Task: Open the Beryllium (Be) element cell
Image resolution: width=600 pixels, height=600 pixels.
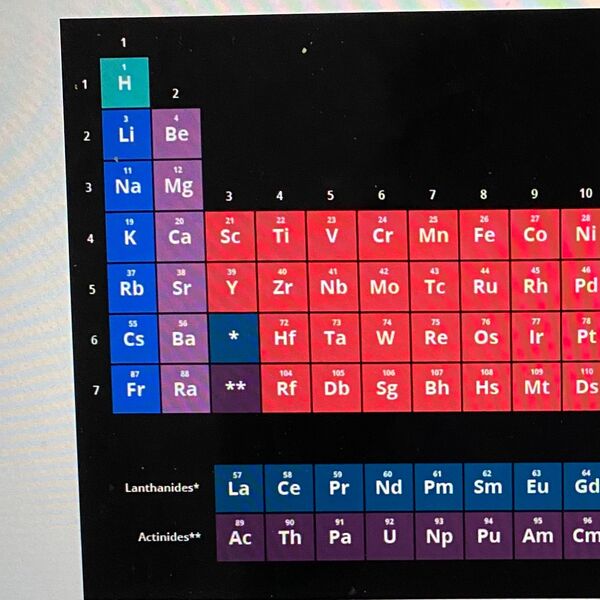Action: [177, 134]
